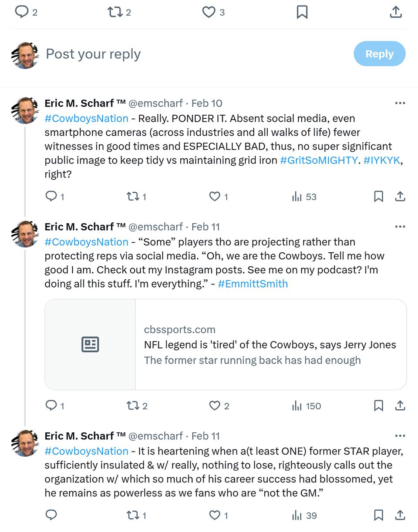The height and width of the screenshot is (532, 418).
Task: Open the #IYKYK hashtag
Action: tap(381, 160)
